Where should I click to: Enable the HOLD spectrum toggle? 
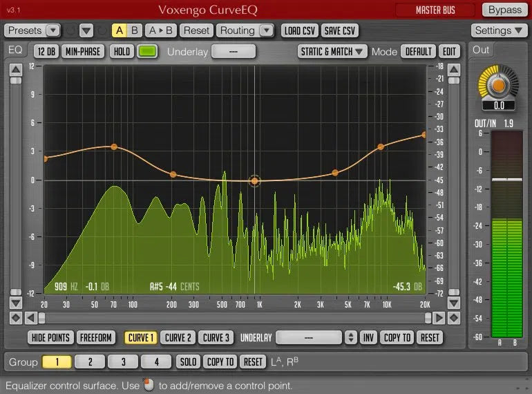click(x=122, y=52)
